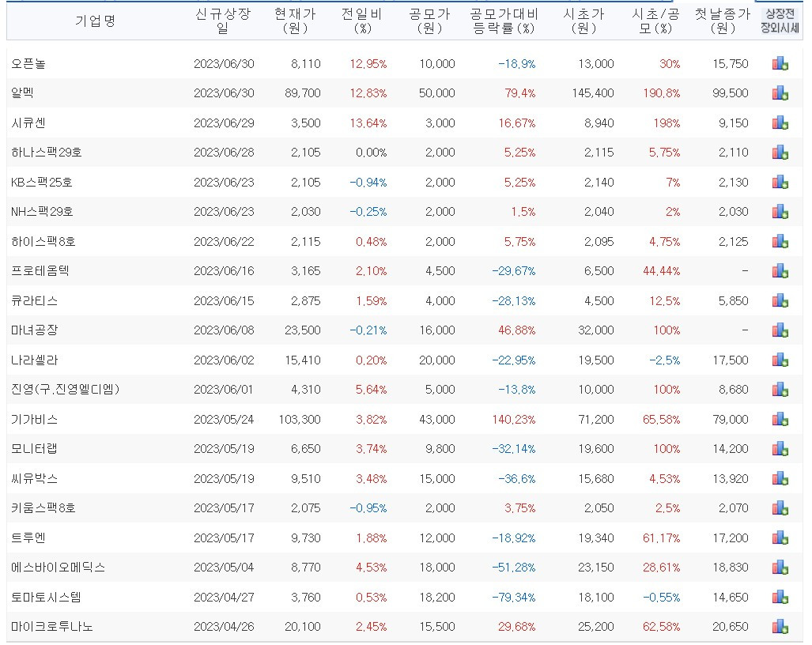812x645 pixels.
Task: Select the 공모가대비 등락률(%) column header
Action: pyautogui.click(x=504, y=21)
